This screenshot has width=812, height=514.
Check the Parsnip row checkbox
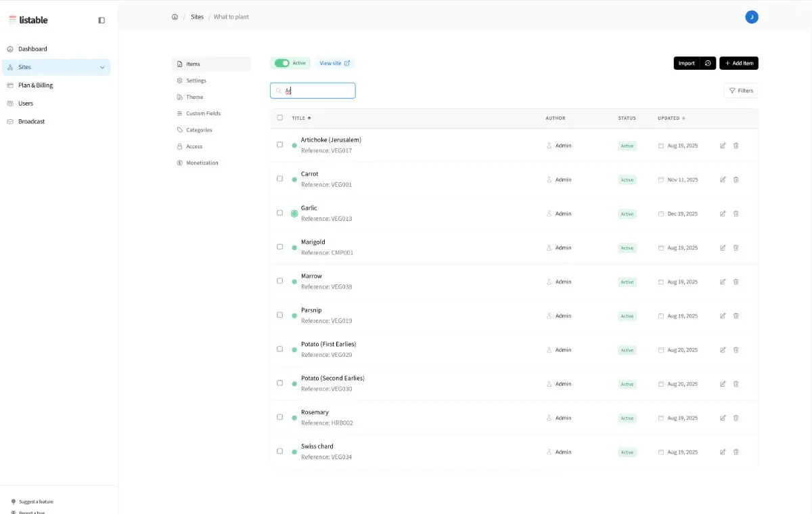[280, 315]
